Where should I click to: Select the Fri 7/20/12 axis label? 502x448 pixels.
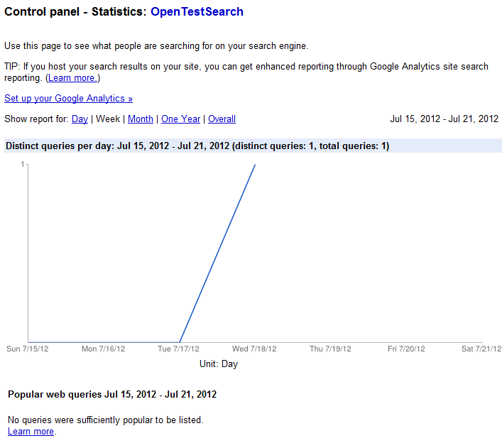pos(406,349)
